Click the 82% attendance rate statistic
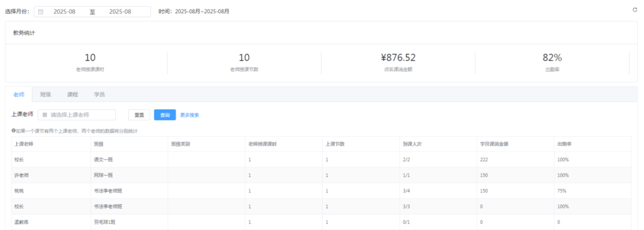 coord(552,57)
